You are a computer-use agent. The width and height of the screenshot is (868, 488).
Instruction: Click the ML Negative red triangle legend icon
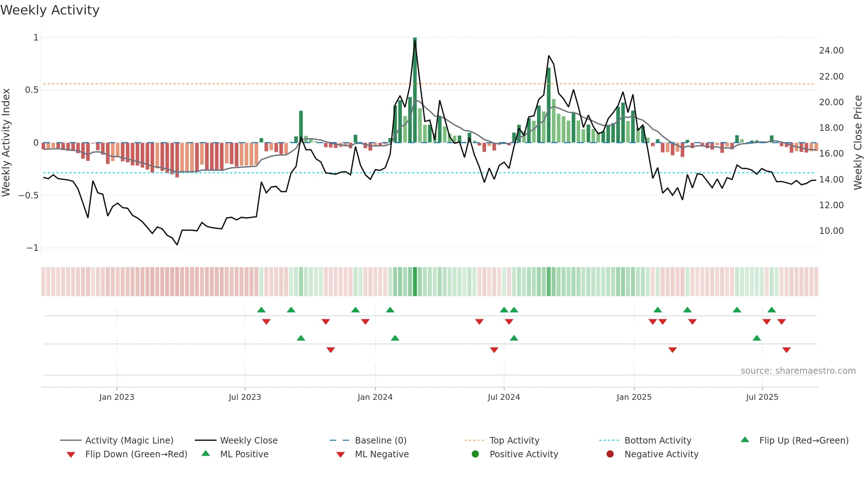[341, 455]
